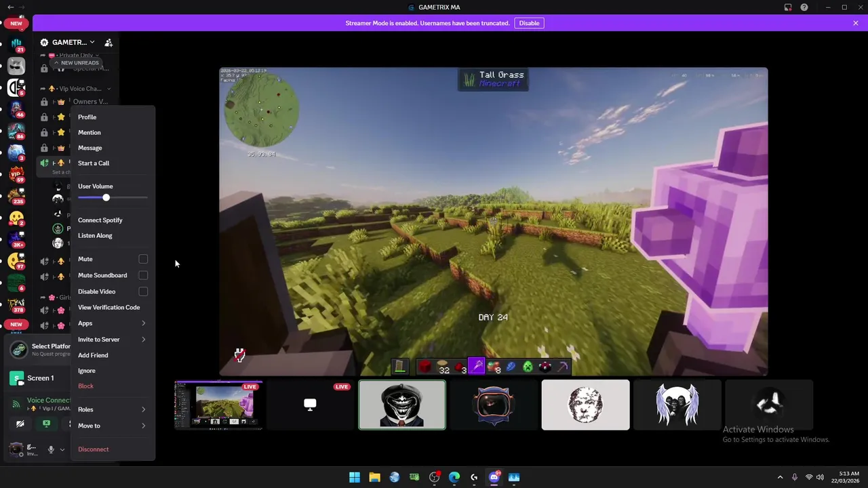The height and width of the screenshot is (488, 868).
Task: Mute your microphone in user panel
Action: point(50,449)
